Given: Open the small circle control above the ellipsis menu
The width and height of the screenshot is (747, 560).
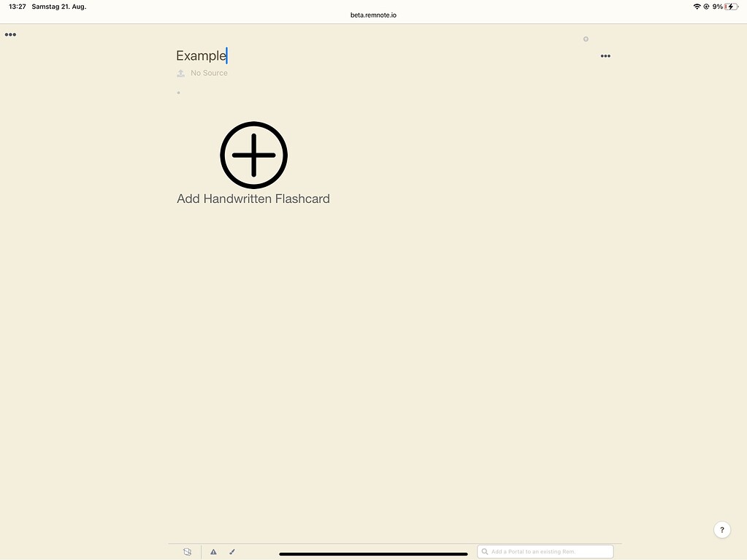Looking at the screenshot, I should coord(586,39).
